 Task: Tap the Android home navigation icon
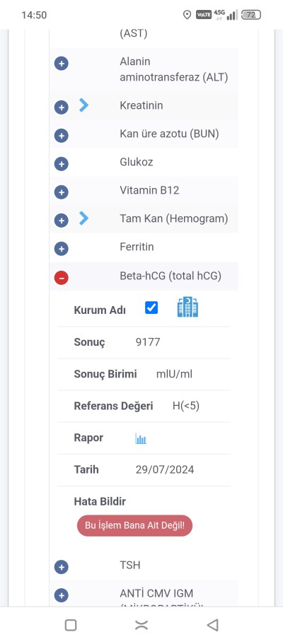tap(141, 625)
